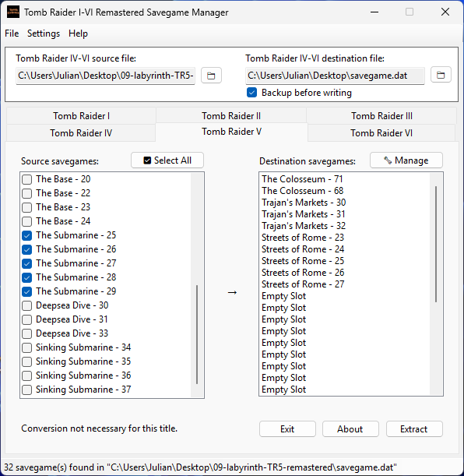464x476 pixels.
Task: Check The Base - 24 savegame
Action: click(x=27, y=221)
